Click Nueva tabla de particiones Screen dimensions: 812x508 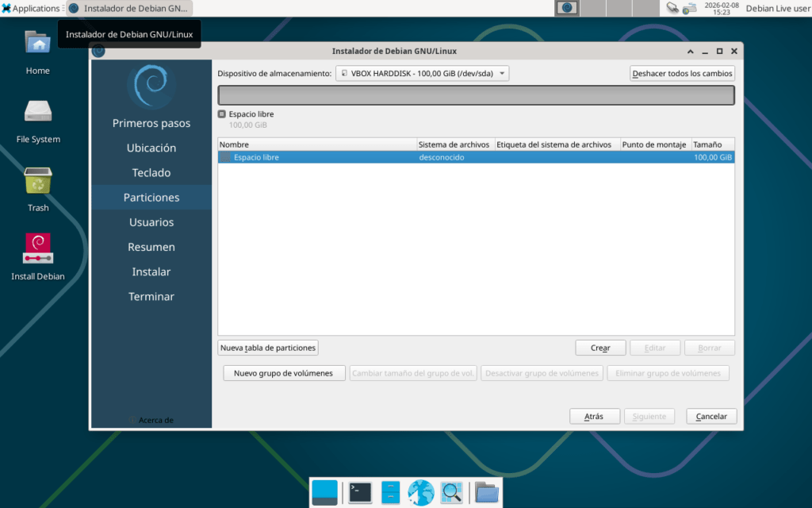268,348
